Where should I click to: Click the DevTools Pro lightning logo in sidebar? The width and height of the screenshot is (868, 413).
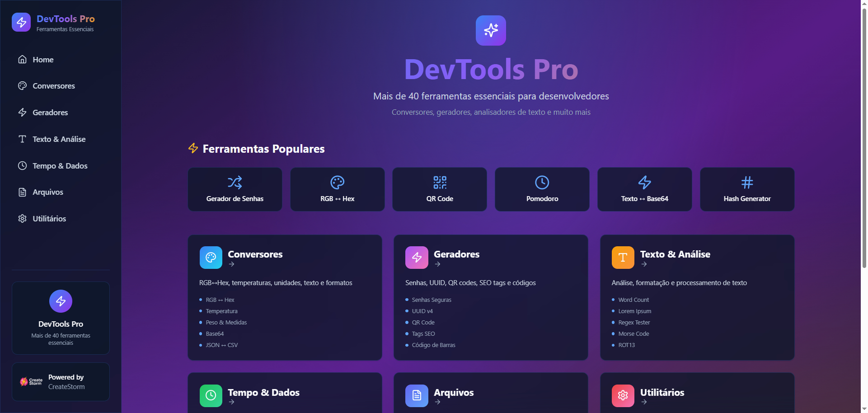[21, 22]
